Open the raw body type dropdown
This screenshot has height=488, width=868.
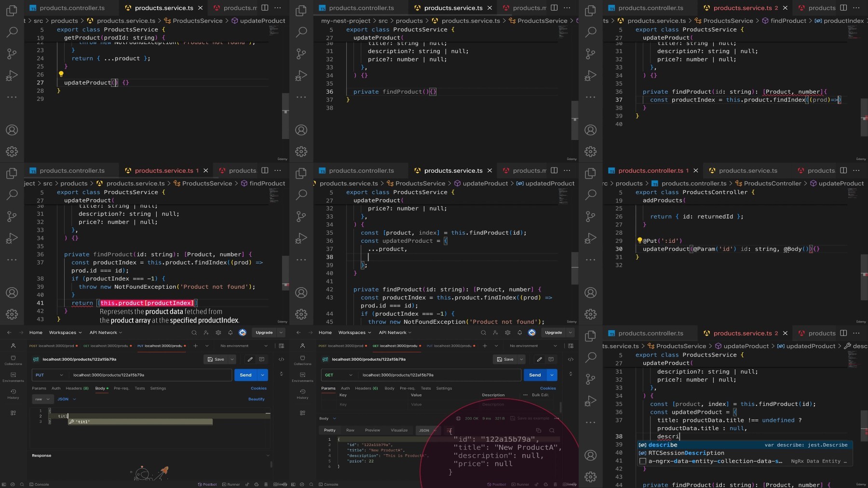(x=42, y=399)
